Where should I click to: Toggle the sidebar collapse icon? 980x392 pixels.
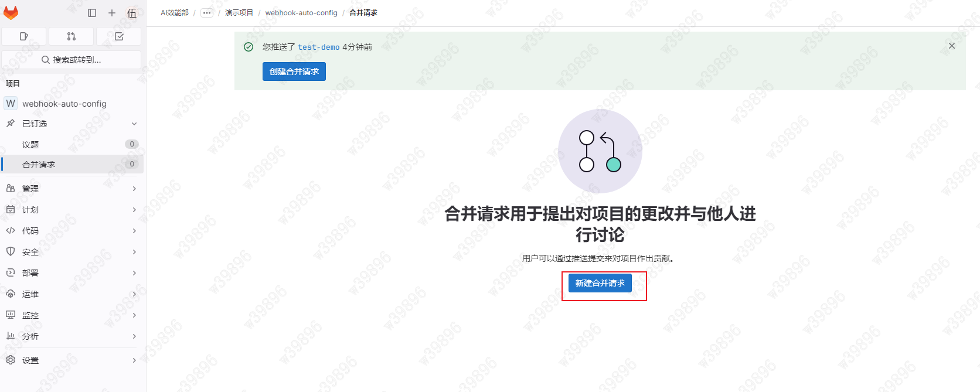click(92, 13)
